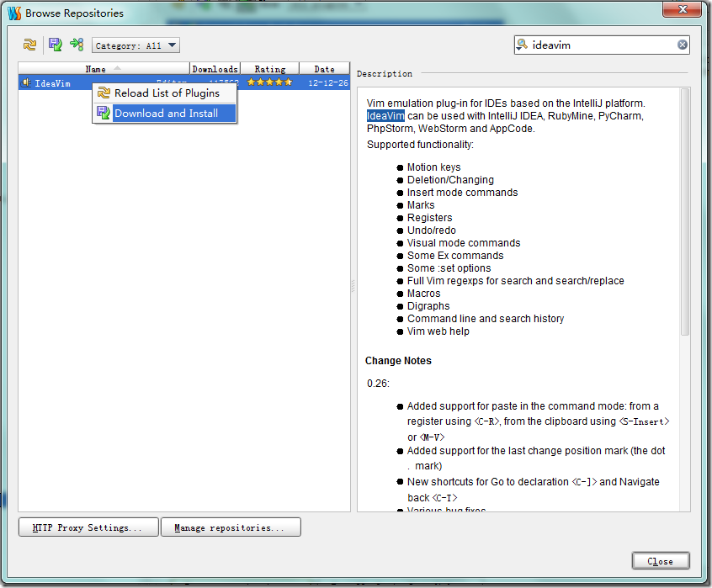
Task: Select the IdeaVim plugin row
Action: [184, 83]
